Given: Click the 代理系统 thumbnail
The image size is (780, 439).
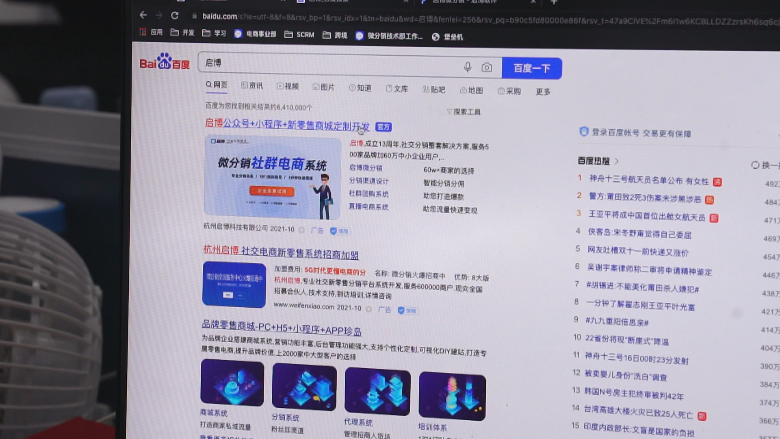Looking at the screenshot, I should click(x=378, y=392).
